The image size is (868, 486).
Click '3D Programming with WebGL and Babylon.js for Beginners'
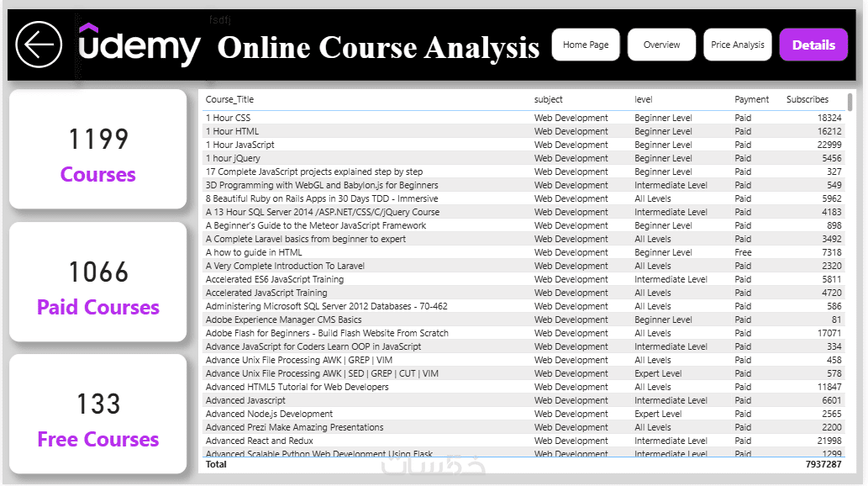[x=322, y=185]
